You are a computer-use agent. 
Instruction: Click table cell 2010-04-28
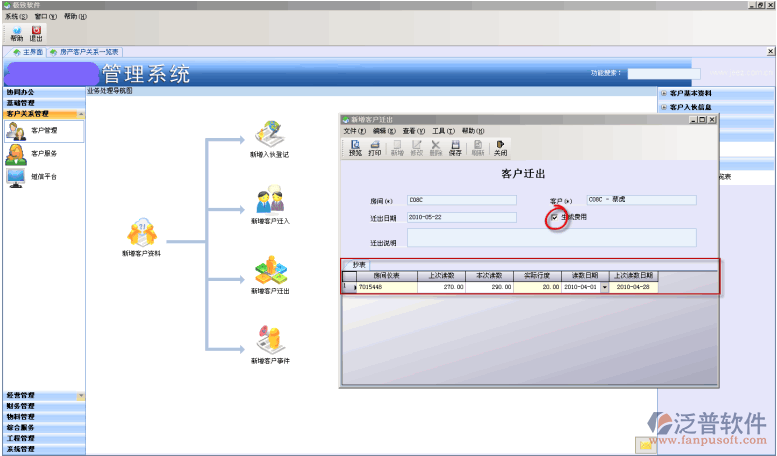[633, 287]
